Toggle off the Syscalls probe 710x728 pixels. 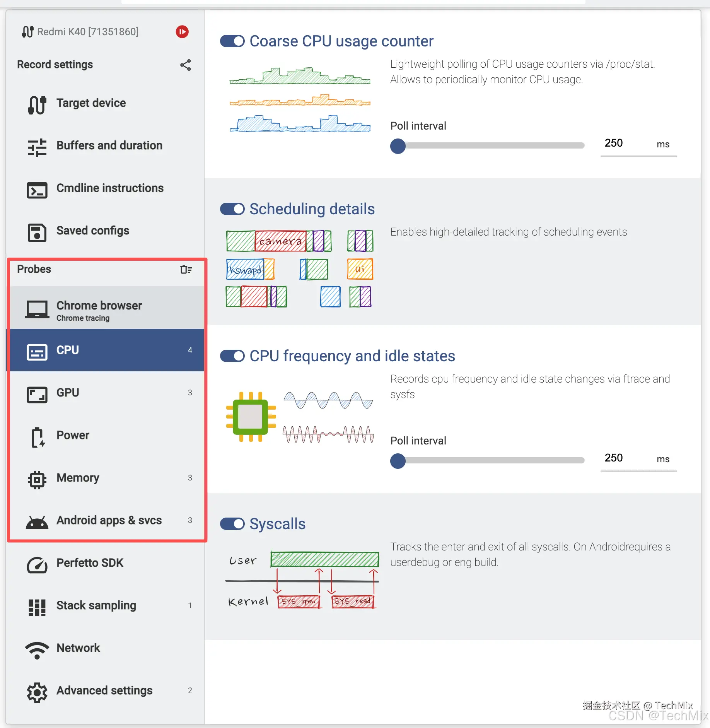pyautogui.click(x=232, y=524)
